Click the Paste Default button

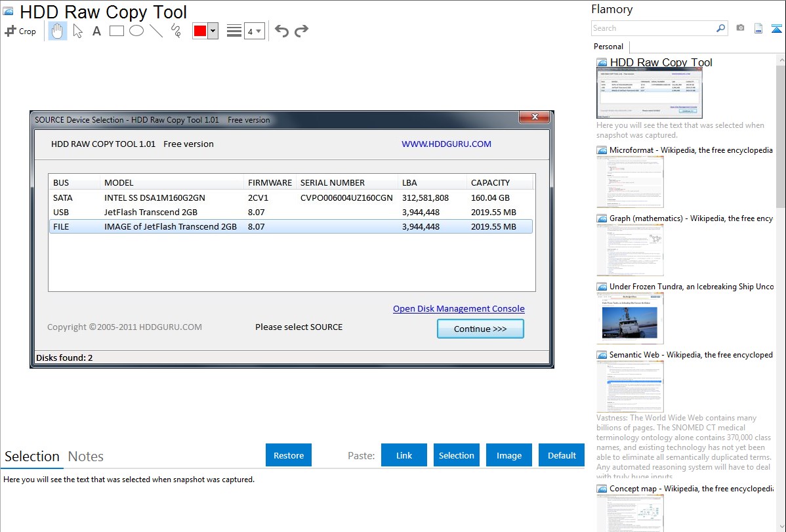click(x=562, y=455)
